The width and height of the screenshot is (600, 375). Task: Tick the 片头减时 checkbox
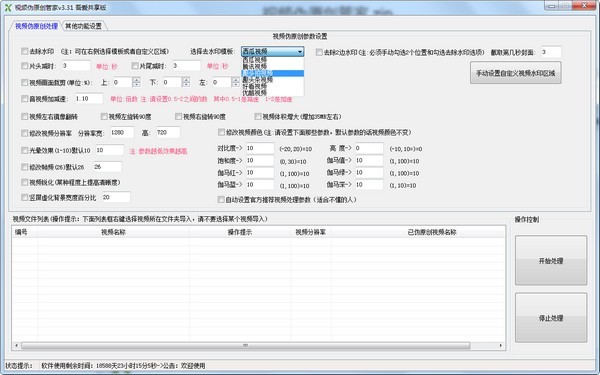click(25, 66)
